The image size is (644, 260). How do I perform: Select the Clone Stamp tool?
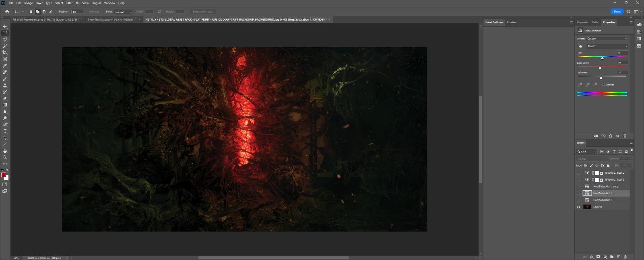(x=5, y=85)
